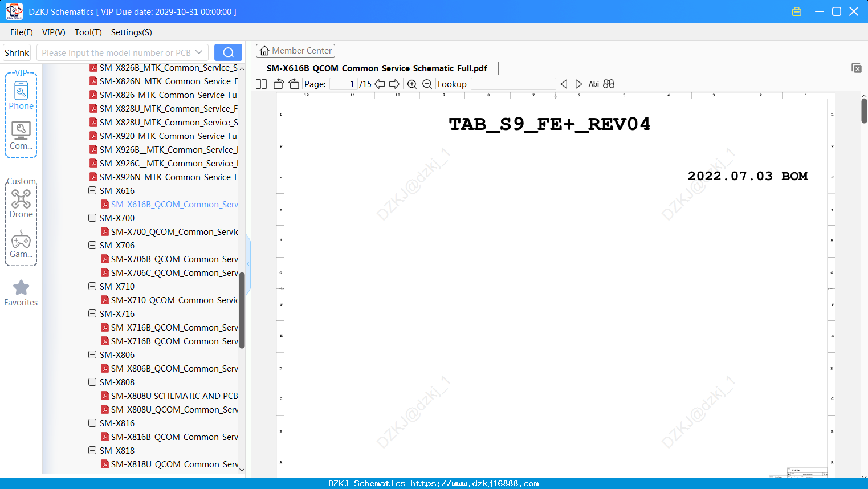
Task: Click the binoculars search icon
Action: 609,84
